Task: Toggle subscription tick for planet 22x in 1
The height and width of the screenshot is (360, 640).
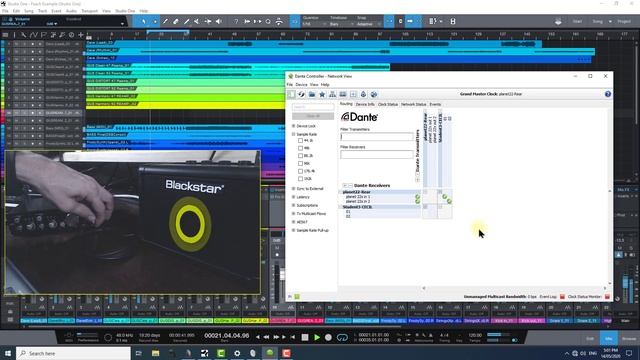Action: pos(444,197)
